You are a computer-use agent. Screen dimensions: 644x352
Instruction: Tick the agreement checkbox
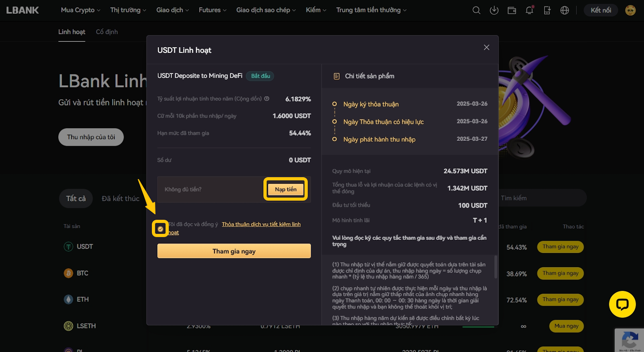(x=160, y=229)
